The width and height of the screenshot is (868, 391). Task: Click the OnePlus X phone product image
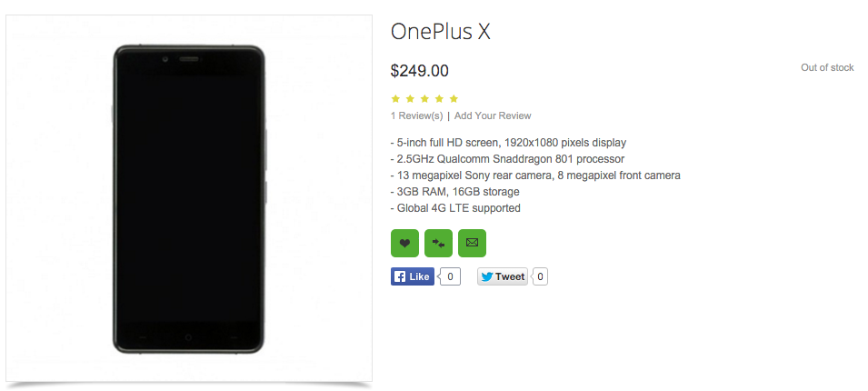pos(189,198)
